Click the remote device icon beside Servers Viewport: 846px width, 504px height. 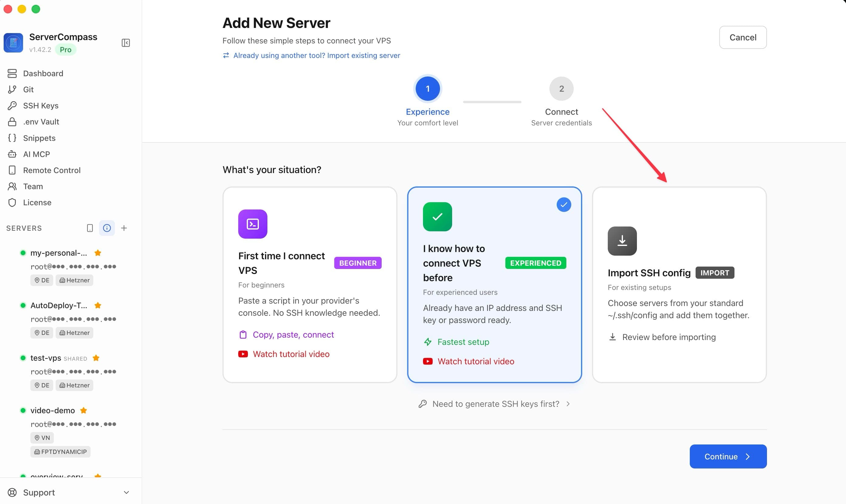click(x=90, y=228)
